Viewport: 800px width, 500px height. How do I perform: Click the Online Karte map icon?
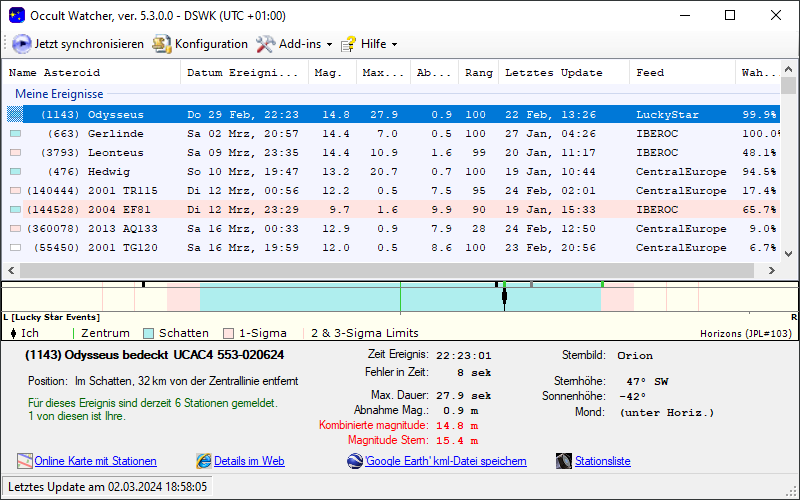pos(25,461)
